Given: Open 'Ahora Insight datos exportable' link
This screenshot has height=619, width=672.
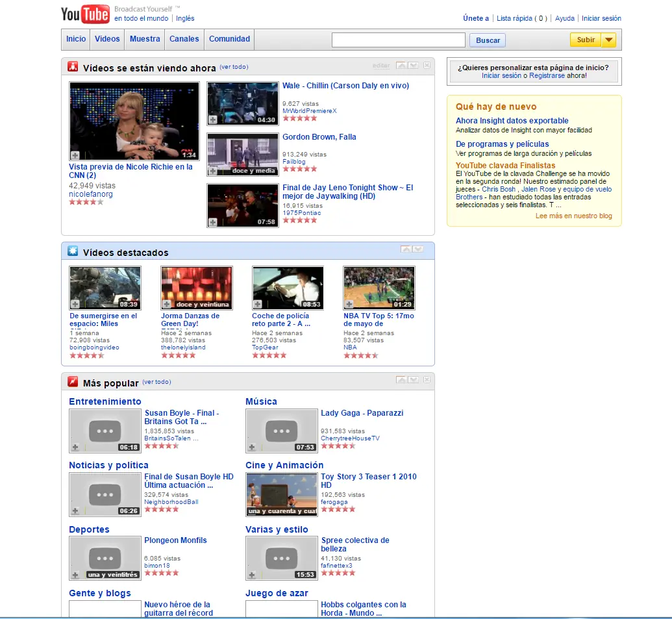Looking at the screenshot, I should coord(512,121).
